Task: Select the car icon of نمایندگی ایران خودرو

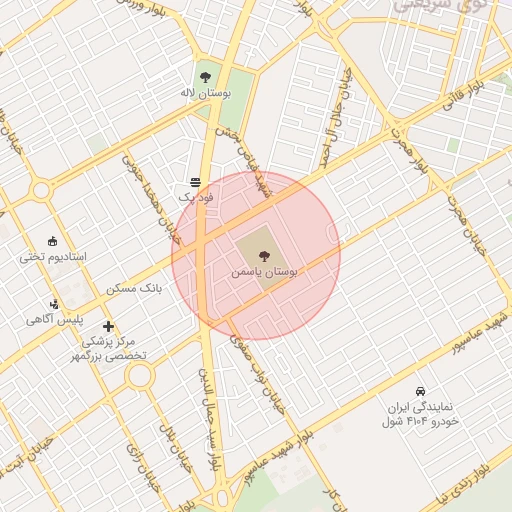Action: click(x=420, y=391)
